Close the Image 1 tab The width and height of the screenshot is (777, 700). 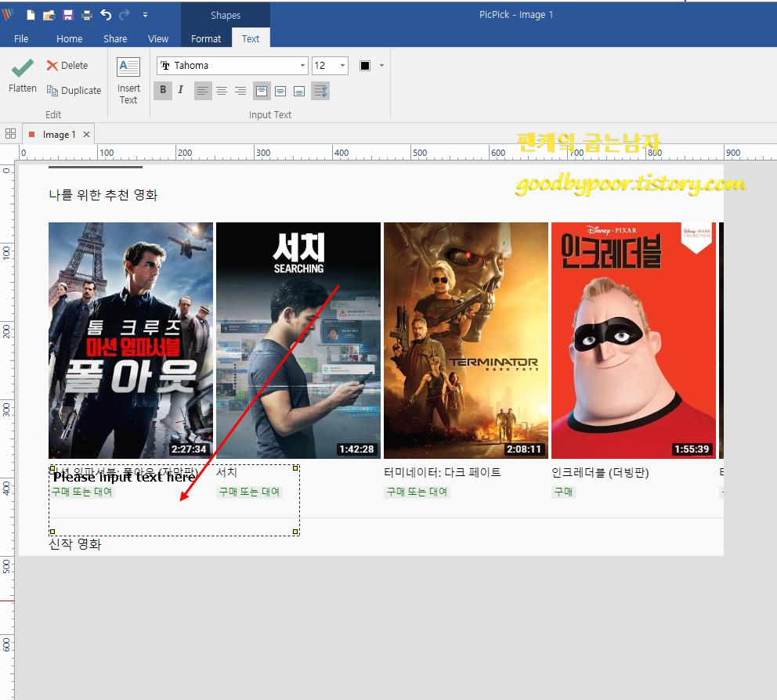pos(86,134)
